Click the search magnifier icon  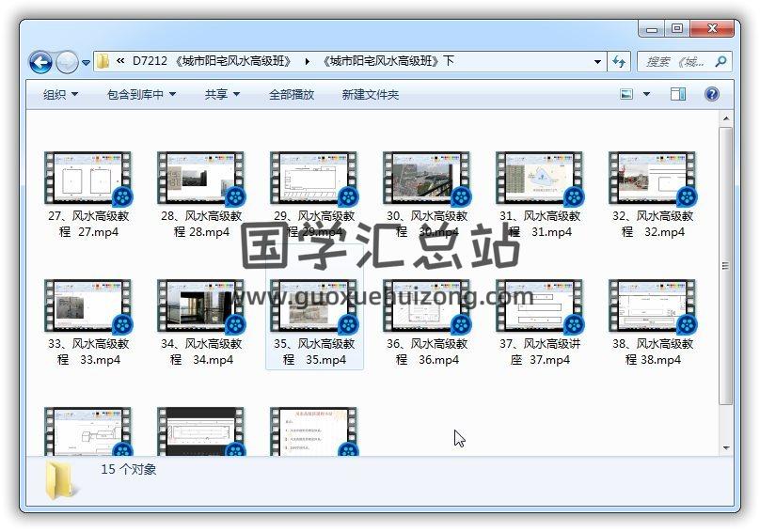(721, 61)
